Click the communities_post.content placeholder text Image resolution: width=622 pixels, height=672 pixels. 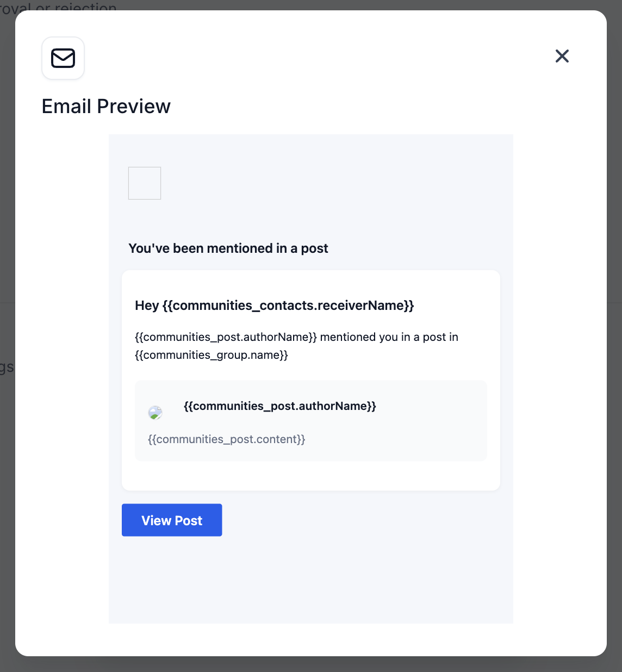227,439
